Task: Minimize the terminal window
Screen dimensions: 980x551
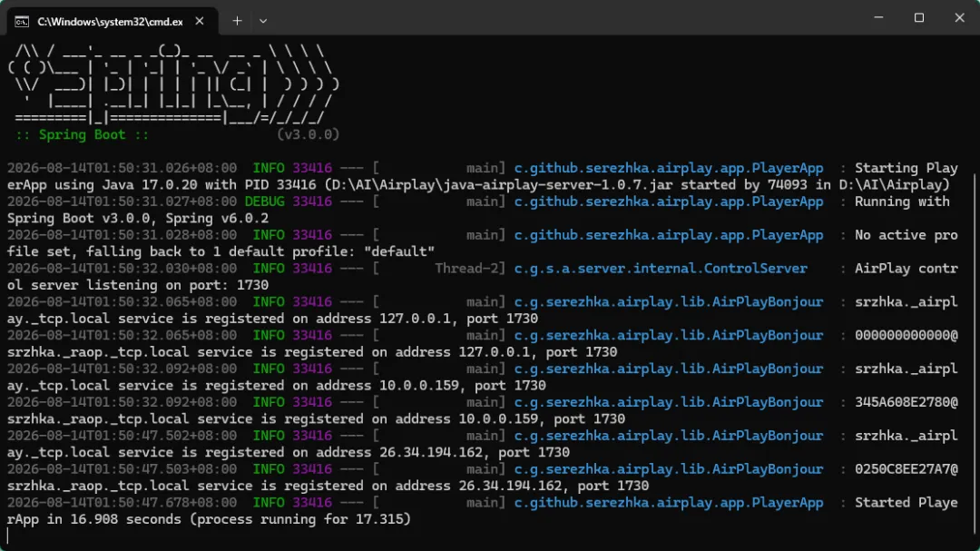Action: (x=878, y=17)
